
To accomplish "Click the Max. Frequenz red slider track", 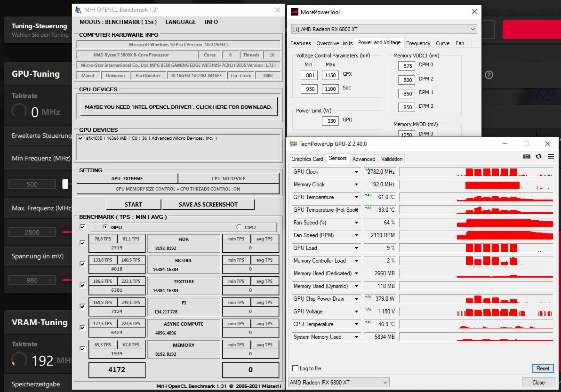I will click(67, 232).
